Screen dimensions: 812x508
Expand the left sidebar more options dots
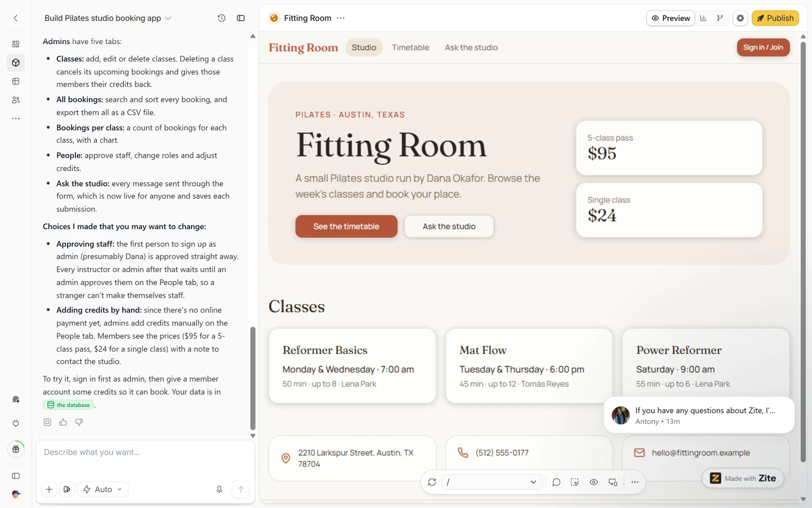pyautogui.click(x=16, y=118)
